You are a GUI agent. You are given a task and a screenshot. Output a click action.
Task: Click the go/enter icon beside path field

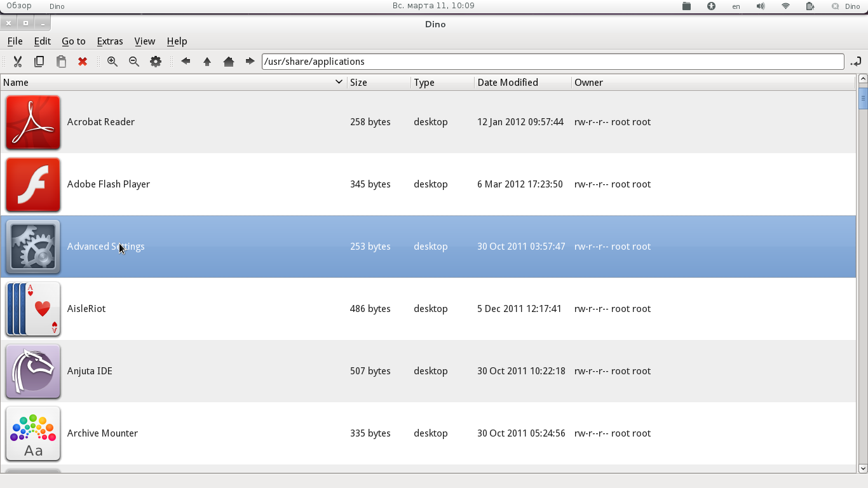[x=856, y=62]
